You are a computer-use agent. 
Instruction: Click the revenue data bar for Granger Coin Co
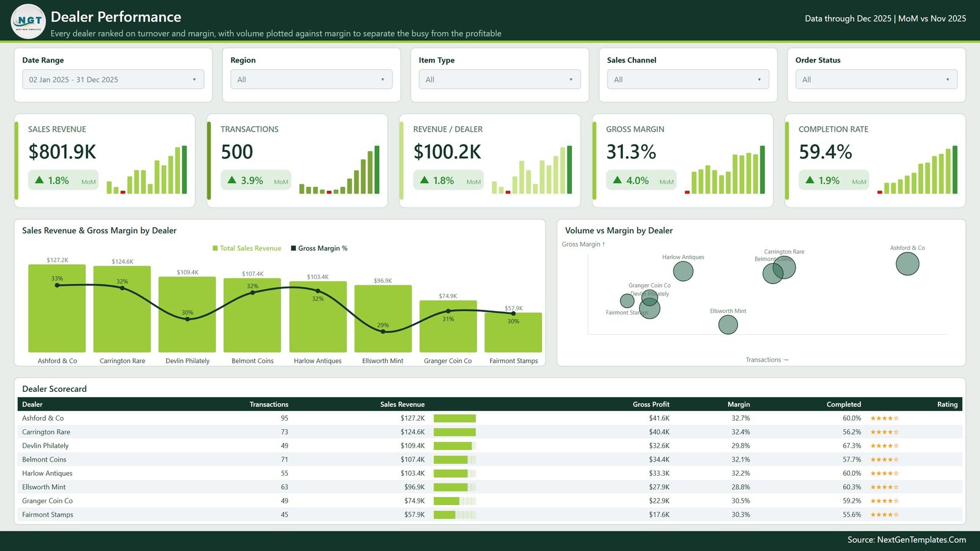[454, 501]
